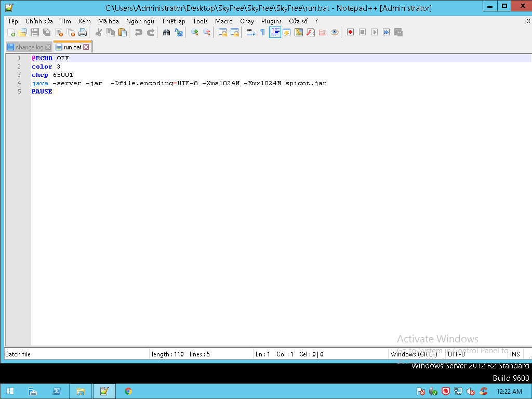Toggle word wrap in the toolbar
Image resolution: width=532 pixels, height=399 pixels.
click(250, 32)
